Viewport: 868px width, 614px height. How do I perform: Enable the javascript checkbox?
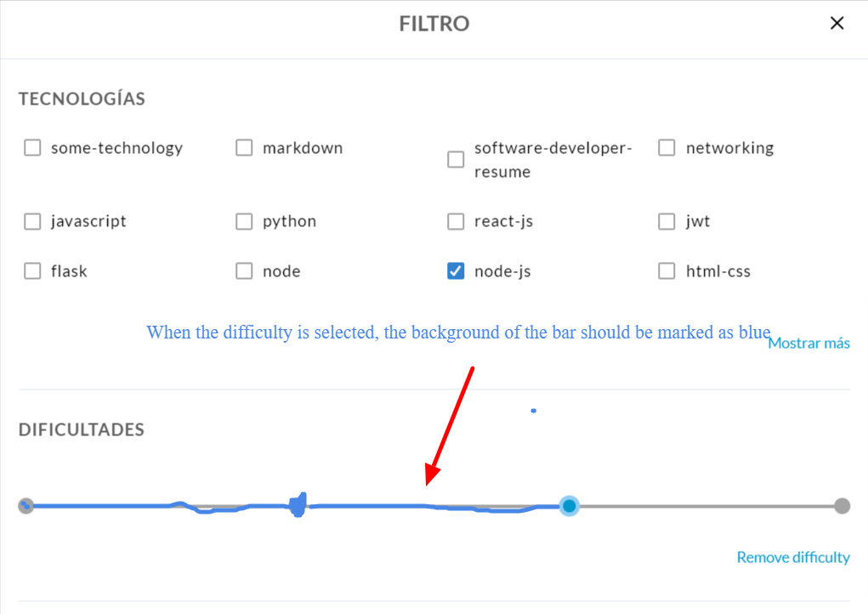(x=31, y=221)
